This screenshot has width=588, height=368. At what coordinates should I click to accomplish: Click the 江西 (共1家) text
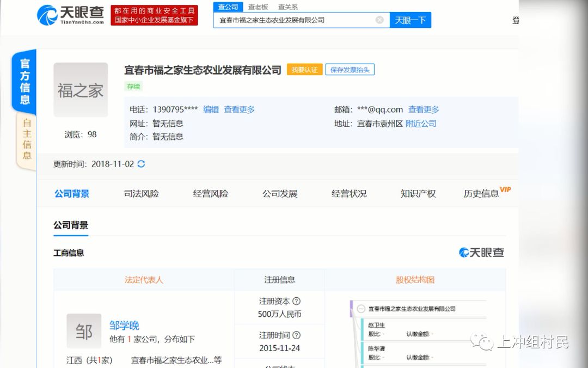89,360
